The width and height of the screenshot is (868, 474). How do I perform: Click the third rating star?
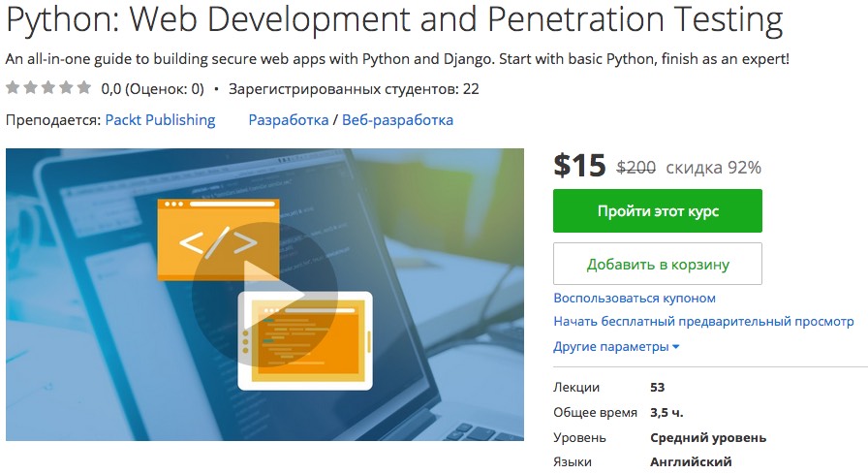[47, 88]
